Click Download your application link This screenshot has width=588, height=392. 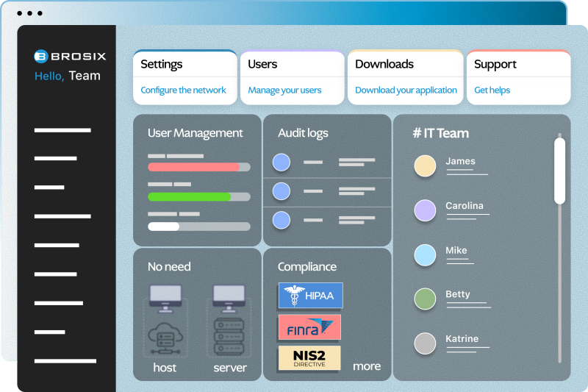tap(406, 90)
